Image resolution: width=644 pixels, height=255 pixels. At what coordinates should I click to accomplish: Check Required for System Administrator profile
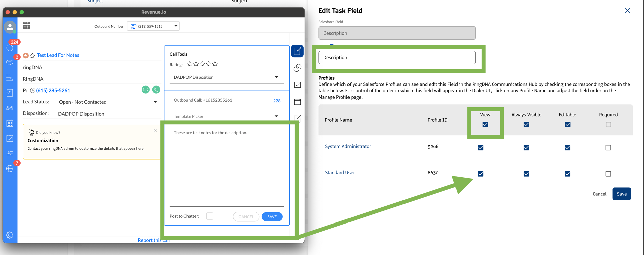(x=608, y=148)
